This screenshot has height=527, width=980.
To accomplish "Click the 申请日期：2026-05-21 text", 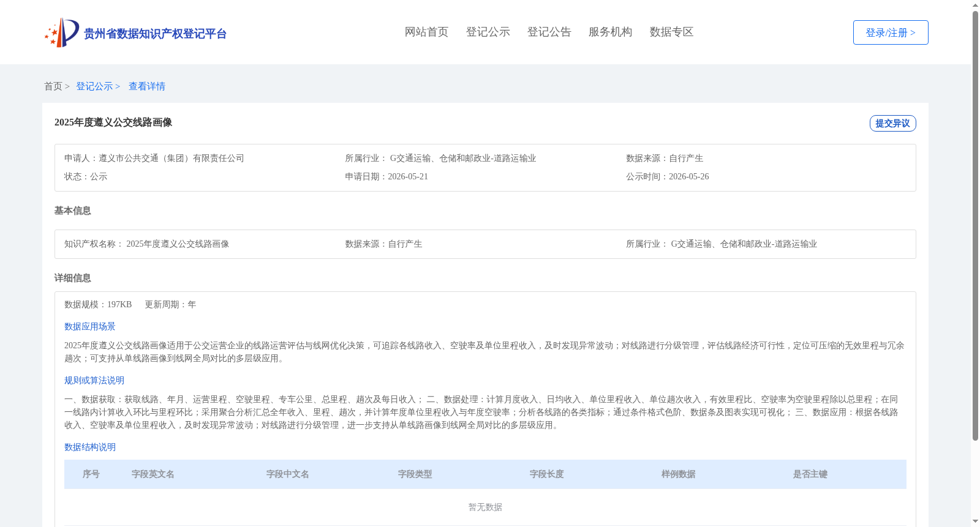I will (x=386, y=177).
